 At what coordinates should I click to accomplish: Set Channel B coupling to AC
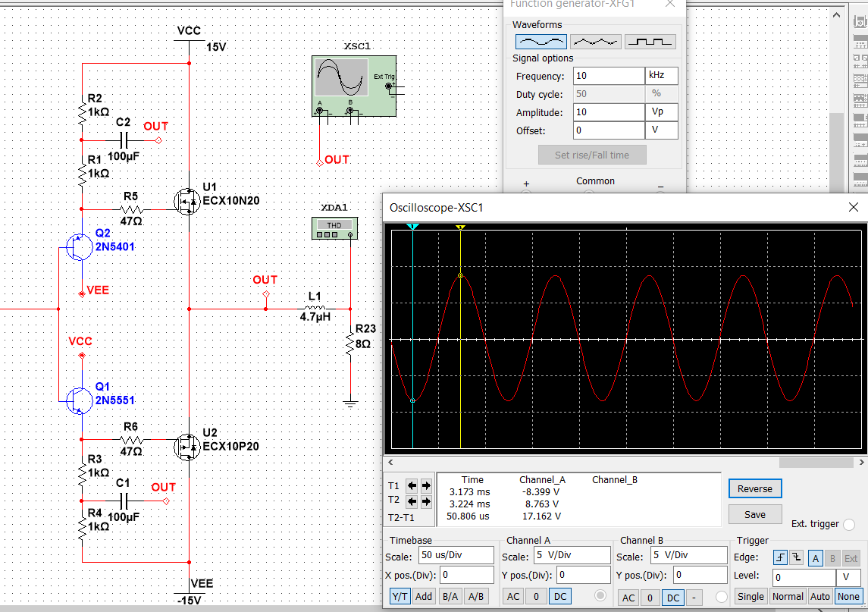(628, 598)
